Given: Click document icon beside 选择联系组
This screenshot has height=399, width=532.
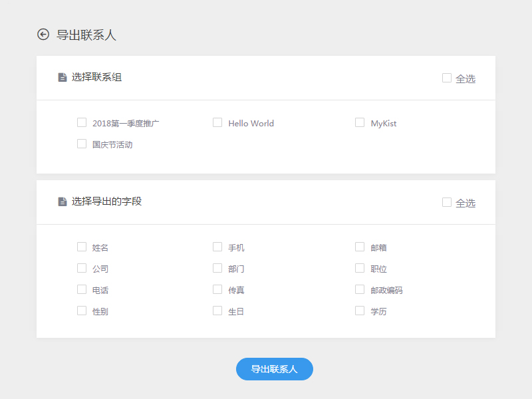Looking at the screenshot, I should 63,77.
